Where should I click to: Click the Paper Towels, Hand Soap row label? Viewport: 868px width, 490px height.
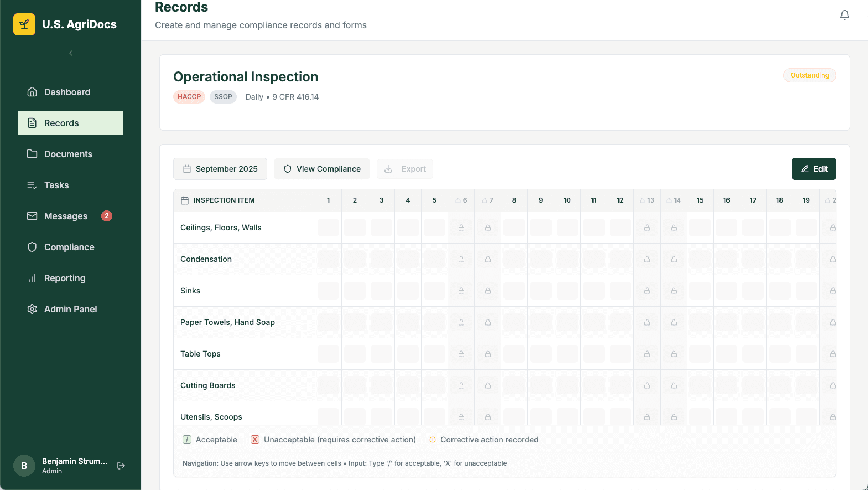click(227, 322)
